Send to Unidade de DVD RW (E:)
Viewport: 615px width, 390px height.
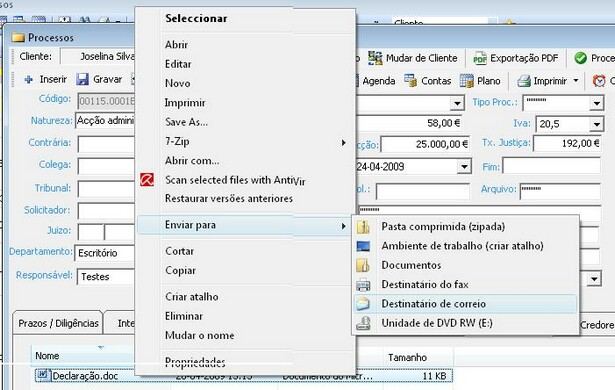pos(437,323)
